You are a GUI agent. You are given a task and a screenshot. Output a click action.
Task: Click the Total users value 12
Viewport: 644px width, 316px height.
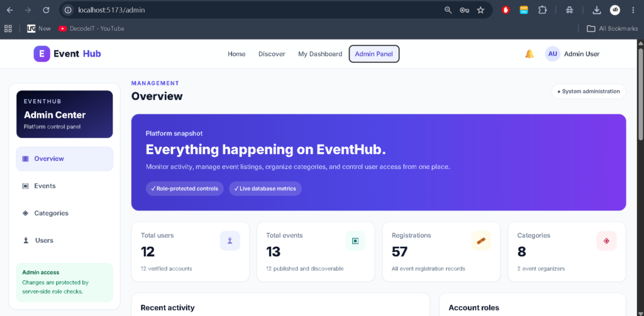[x=148, y=251]
